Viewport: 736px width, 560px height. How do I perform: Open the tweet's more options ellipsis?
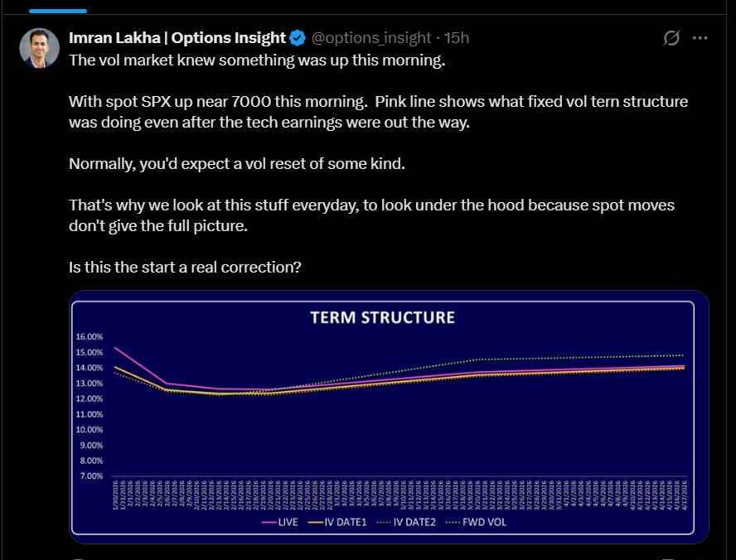click(x=700, y=38)
